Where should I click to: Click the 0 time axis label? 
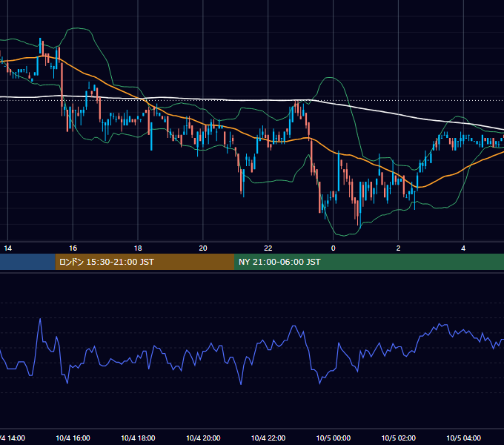[334, 248]
